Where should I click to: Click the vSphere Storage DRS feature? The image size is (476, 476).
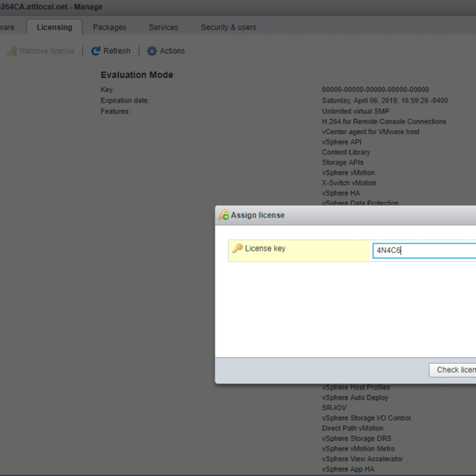356,439
